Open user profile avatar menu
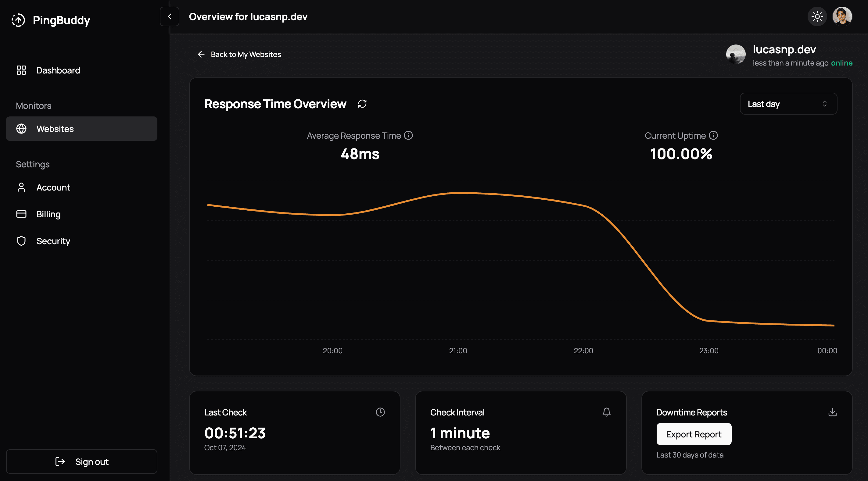Screen dimensions: 868x481 (x=842, y=16)
